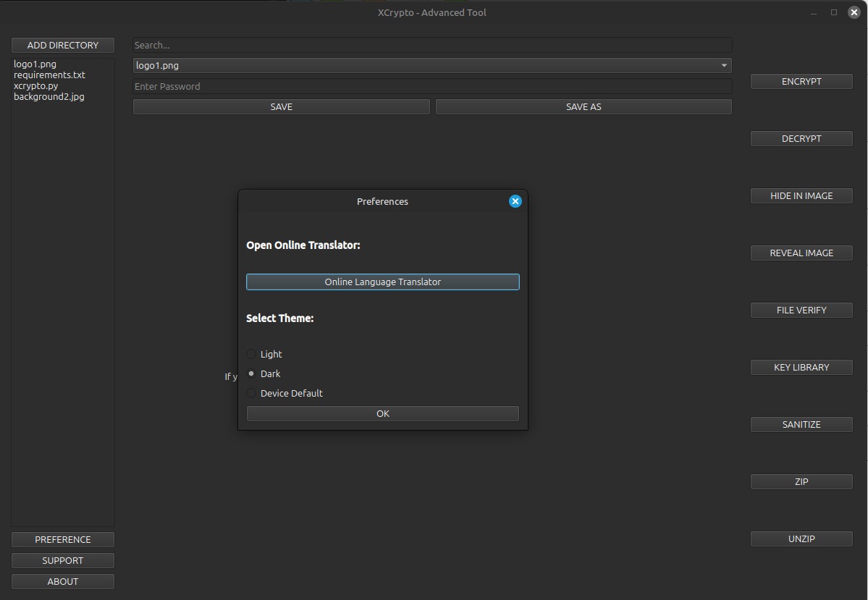Click the SAVE AS button

583,107
